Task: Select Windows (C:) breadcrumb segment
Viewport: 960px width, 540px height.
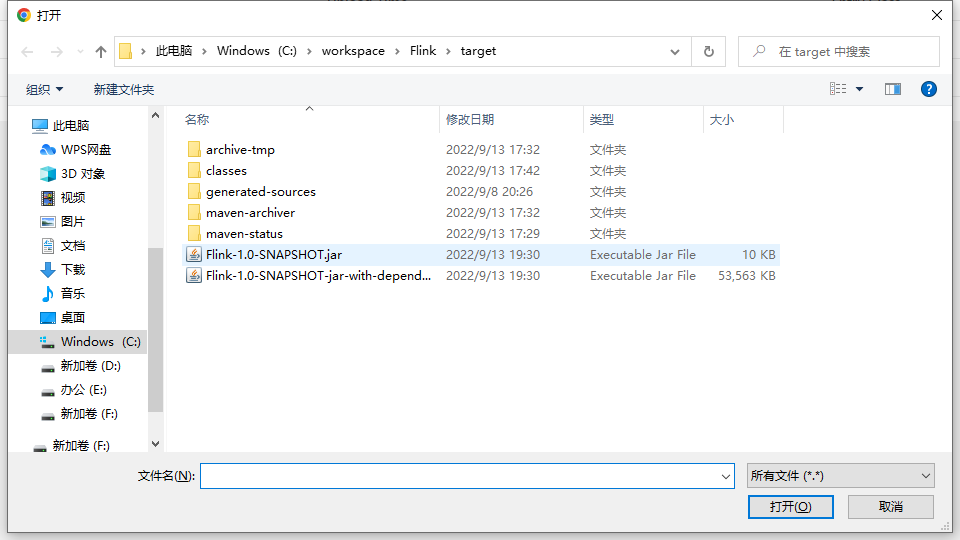Action: (x=257, y=51)
